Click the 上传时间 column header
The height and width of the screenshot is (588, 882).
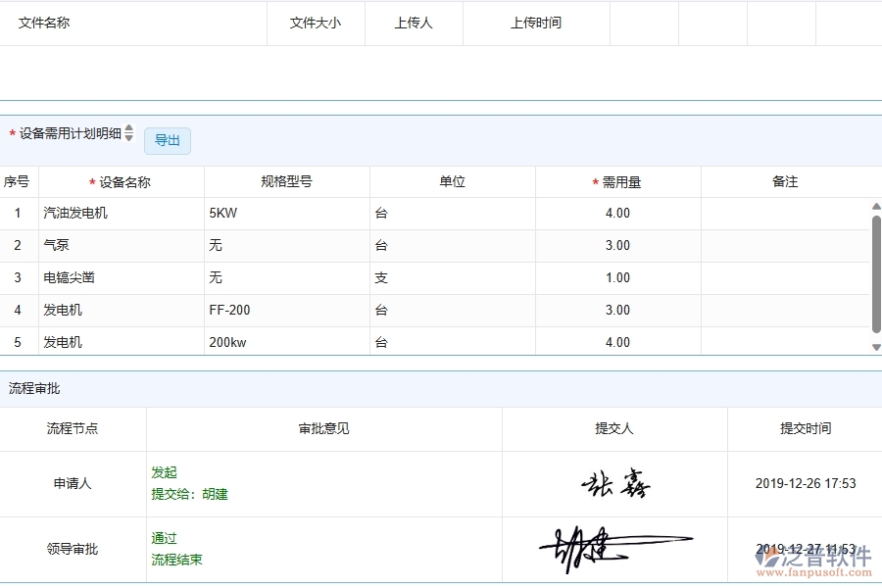pos(536,23)
